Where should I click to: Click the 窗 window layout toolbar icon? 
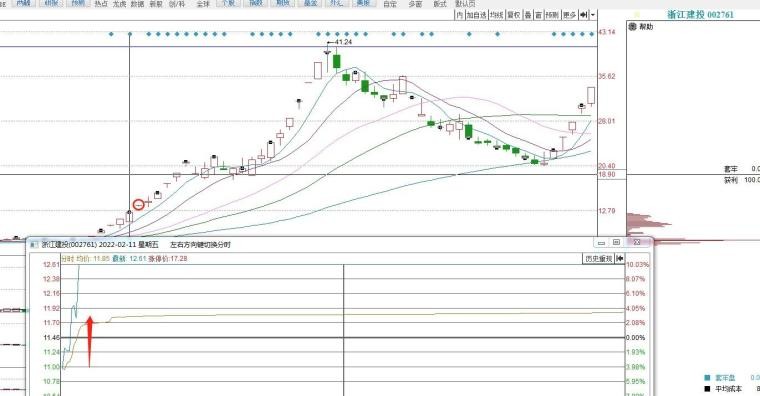click(538, 15)
